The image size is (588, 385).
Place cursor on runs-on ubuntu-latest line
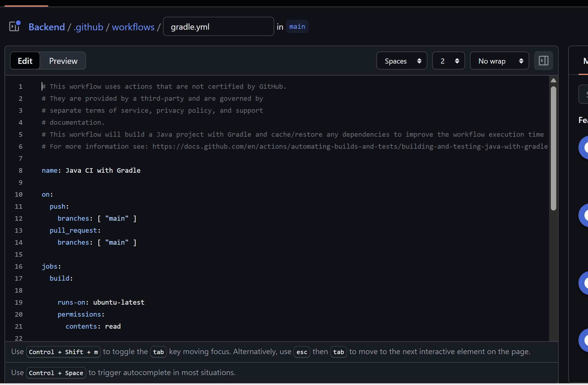[x=101, y=302]
